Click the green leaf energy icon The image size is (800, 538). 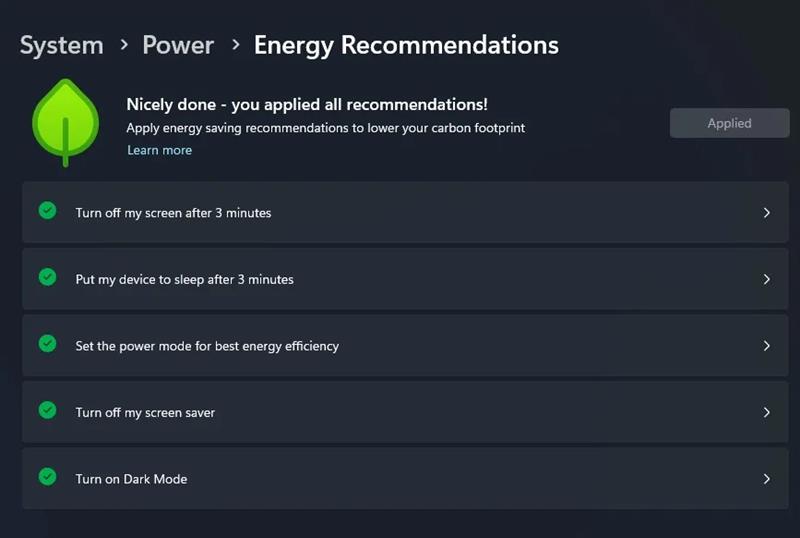pos(64,122)
